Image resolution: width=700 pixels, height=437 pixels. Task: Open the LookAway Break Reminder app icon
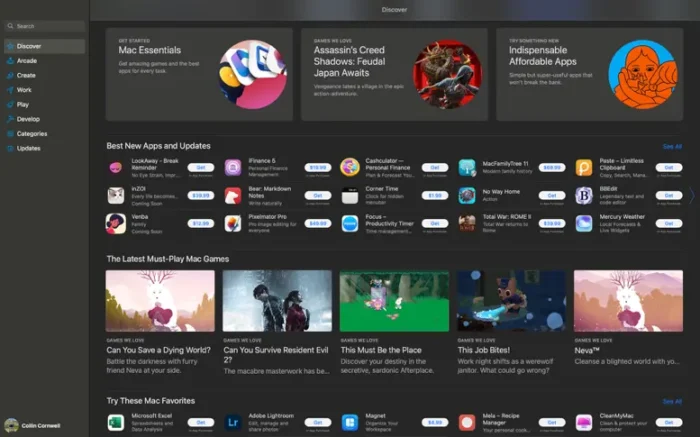[116, 167]
